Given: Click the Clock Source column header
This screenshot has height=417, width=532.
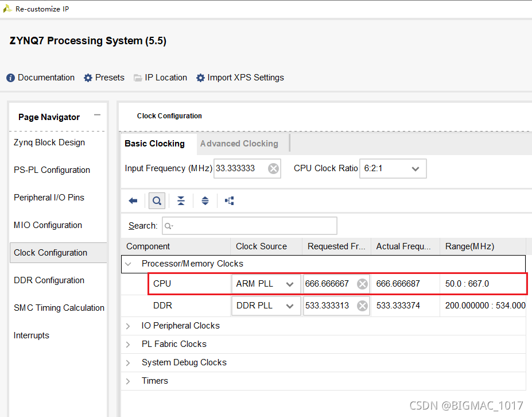Looking at the screenshot, I should pos(266,246).
